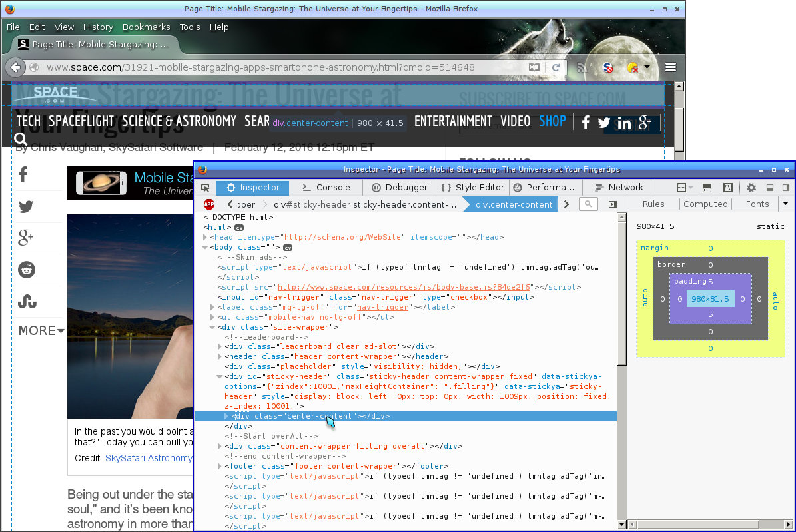
Task: Click the content box 980×31.5 region
Action: 710,299
